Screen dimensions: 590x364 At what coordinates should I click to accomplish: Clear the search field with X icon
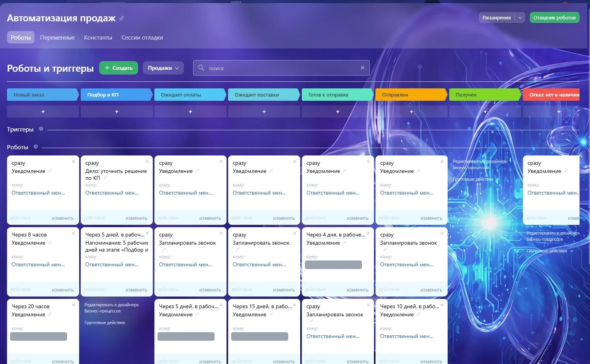tap(362, 68)
